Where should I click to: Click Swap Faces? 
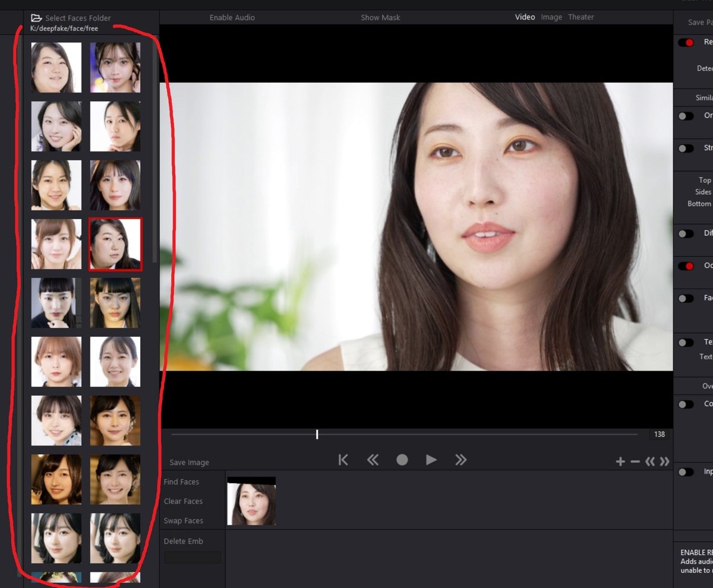point(183,521)
